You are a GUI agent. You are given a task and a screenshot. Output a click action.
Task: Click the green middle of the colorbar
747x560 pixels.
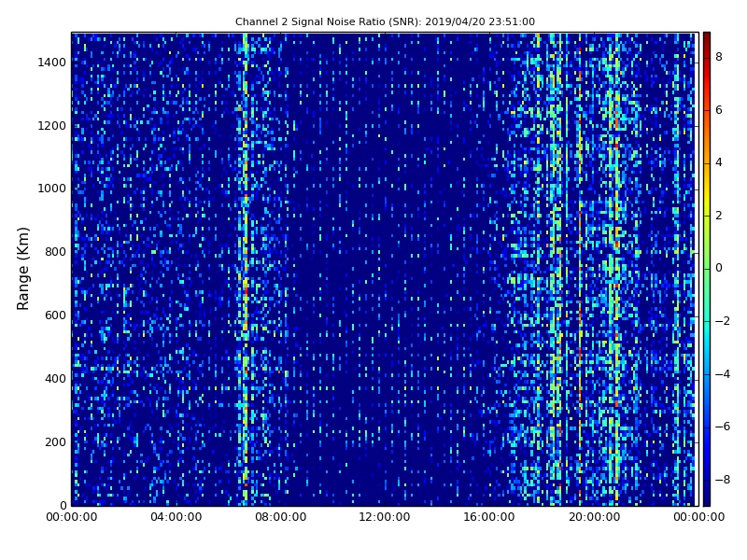[707, 269]
